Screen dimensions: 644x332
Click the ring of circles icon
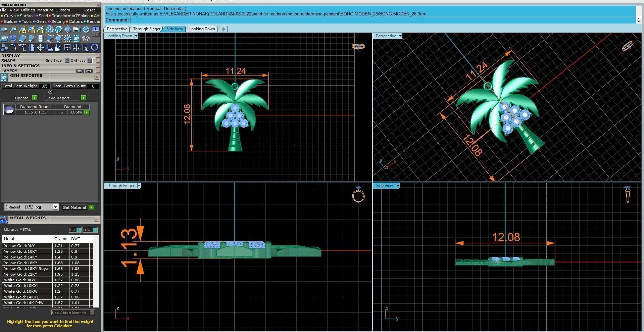86,38
